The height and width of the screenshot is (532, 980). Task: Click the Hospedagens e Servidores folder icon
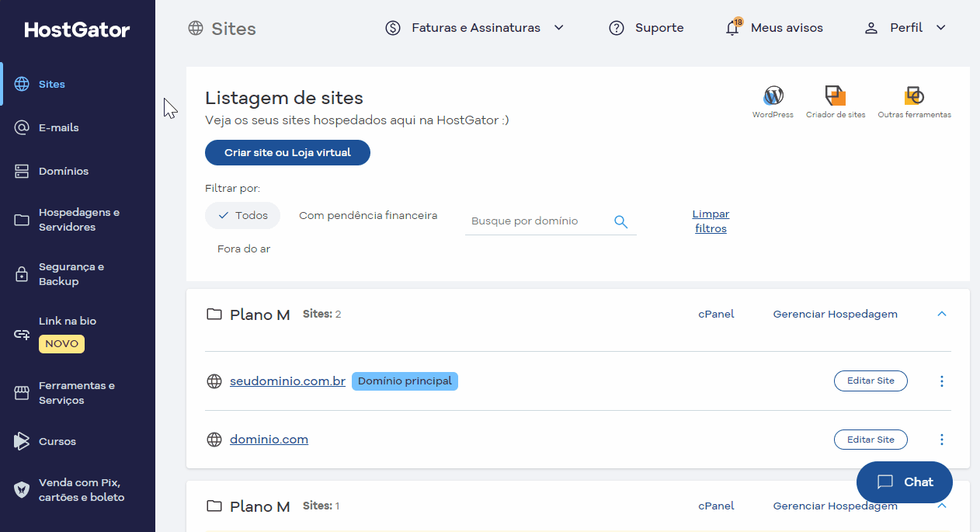tap(22, 220)
